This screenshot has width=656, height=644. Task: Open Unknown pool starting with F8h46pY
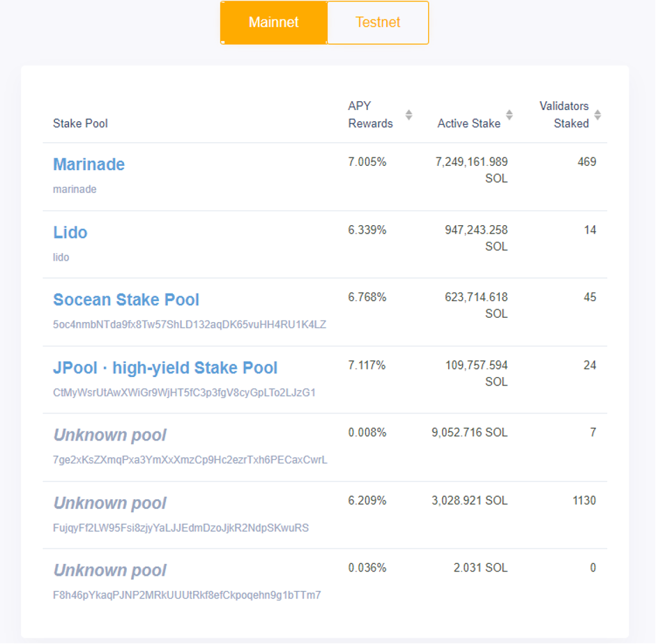tap(109, 570)
